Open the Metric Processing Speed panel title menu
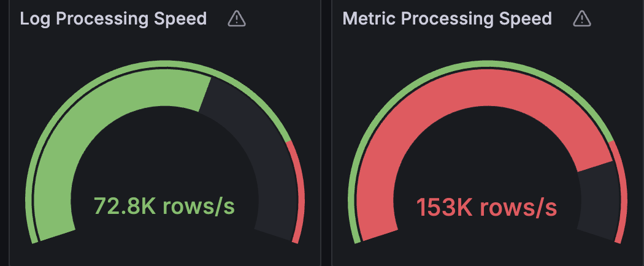The image size is (644, 266). point(447,19)
